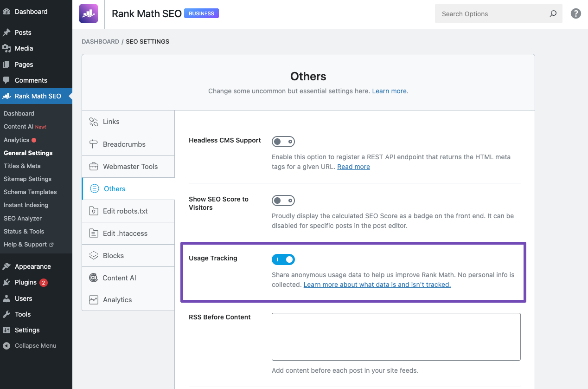The height and width of the screenshot is (389, 588).
Task: Click the BUSINESS plan badge
Action: (x=201, y=13)
